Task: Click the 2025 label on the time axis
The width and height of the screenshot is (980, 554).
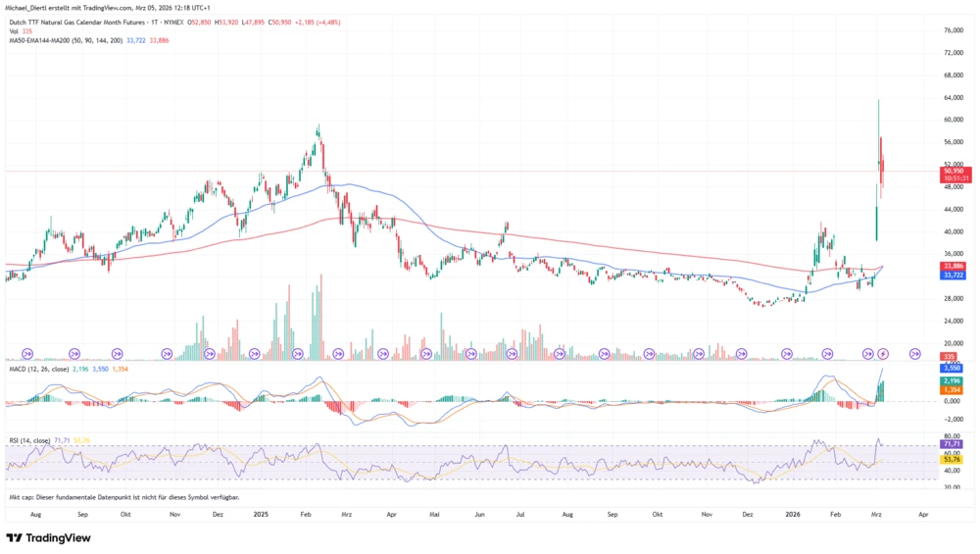Action: pos(261,513)
